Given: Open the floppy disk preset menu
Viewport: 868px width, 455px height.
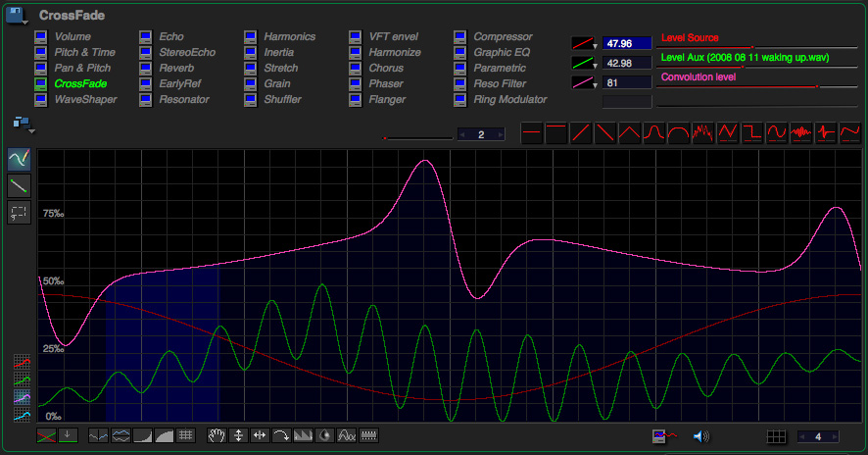Looking at the screenshot, I should click(16, 15).
